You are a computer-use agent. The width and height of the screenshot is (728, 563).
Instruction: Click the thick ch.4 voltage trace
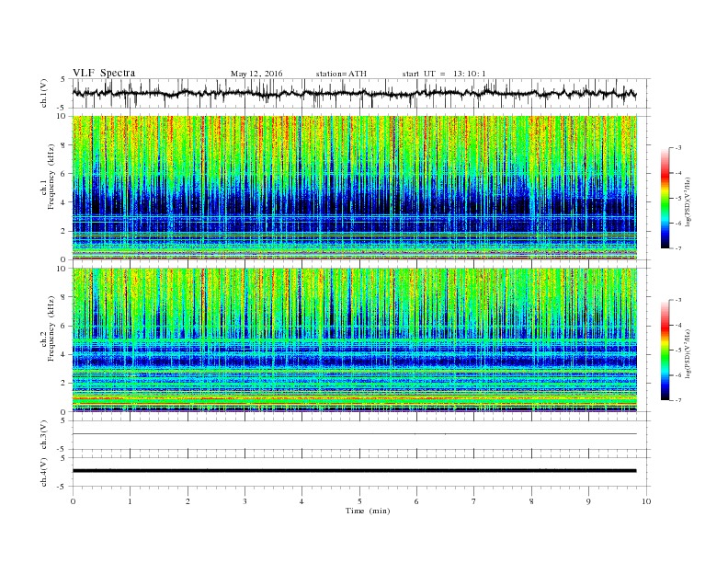355,471
